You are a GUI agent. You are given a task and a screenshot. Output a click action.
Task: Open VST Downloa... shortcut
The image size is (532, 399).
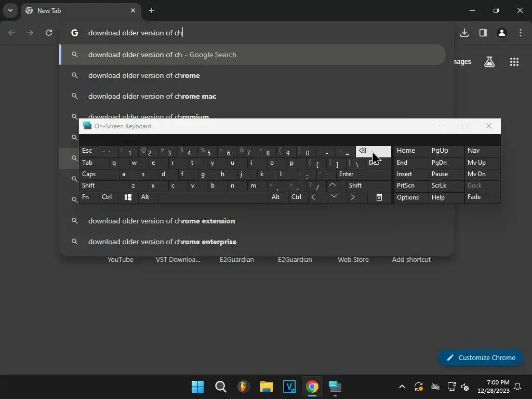[178, 260]
